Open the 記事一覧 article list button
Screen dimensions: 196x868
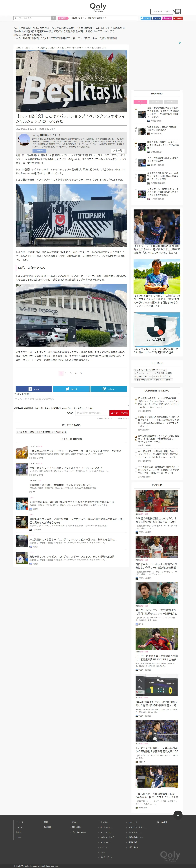[x=118, y=151]
